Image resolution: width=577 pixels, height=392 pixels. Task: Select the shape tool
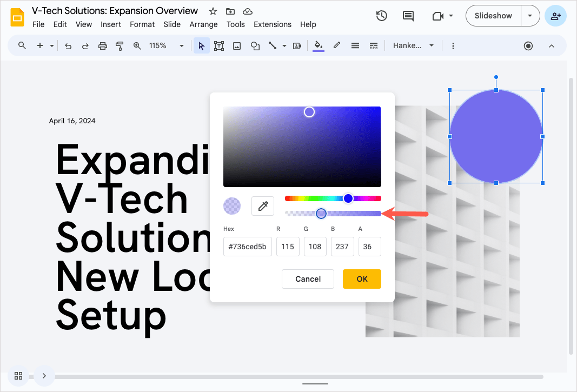255,45
